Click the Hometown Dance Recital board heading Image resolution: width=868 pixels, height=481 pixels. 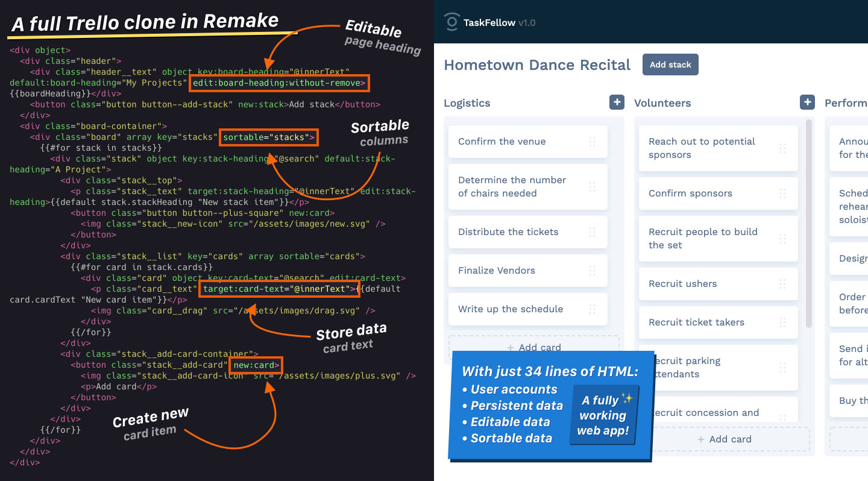coord(537,64)
